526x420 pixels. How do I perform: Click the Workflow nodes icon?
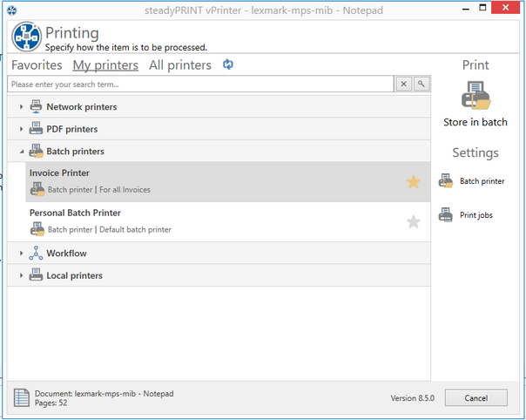click(x=36, y=254)
